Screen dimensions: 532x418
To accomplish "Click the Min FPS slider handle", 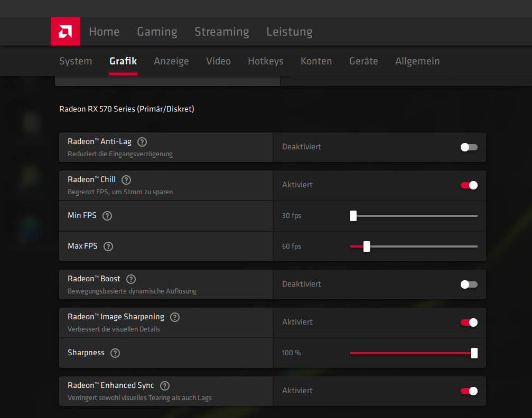I will pyautogui.click(x=353, y=216).
